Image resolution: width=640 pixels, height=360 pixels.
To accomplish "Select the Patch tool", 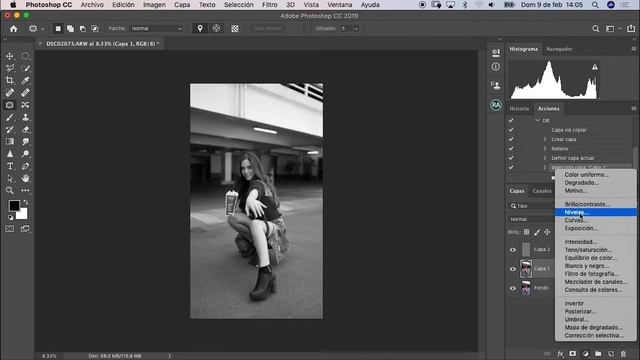I will point(10,105).
